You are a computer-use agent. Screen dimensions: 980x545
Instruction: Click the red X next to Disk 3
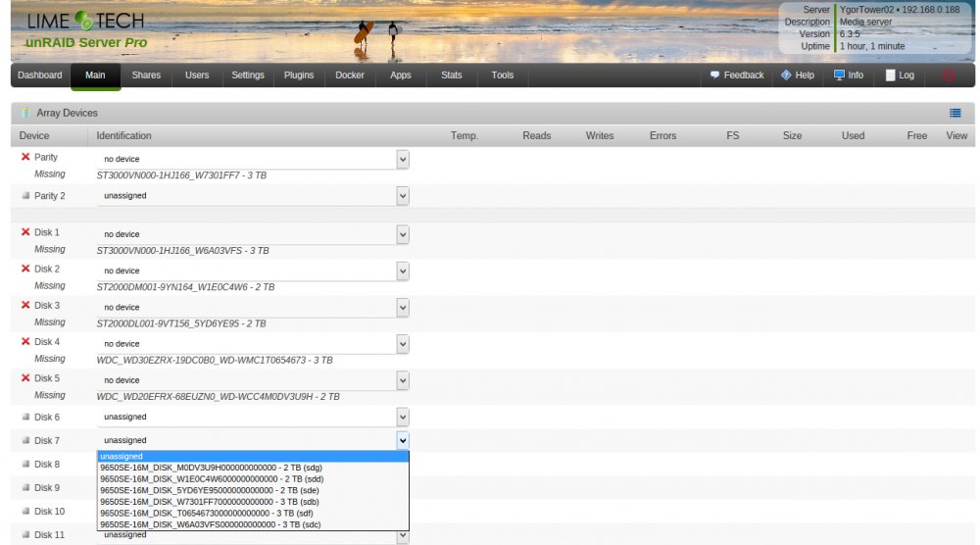click(25, 305)
